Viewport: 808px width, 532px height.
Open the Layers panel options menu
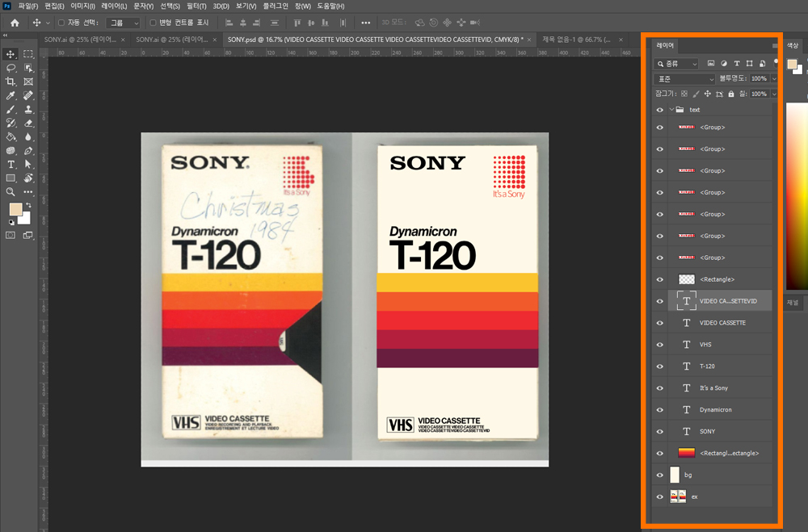pos(775,46)
